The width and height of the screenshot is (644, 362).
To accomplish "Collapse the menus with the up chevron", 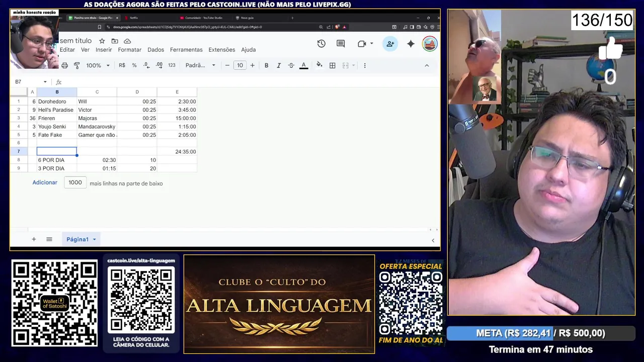I will click(x=427, y=65).
